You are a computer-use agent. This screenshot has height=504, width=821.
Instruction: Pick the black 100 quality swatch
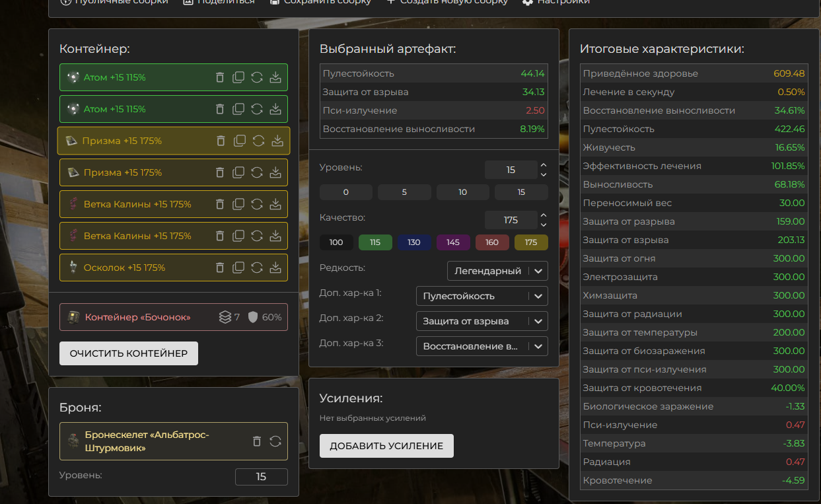(x=336, y=242)
